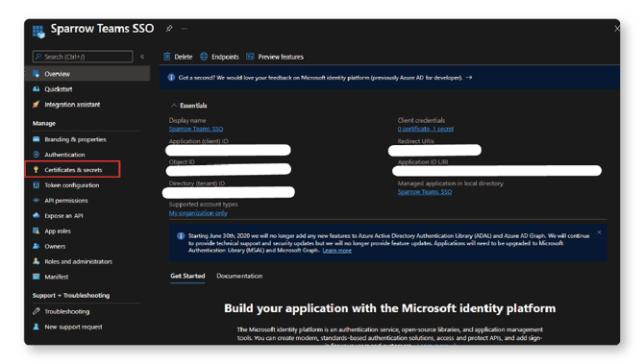Click the Integration assistant rocket icon

pyautogui.click(x=37, y=105)
